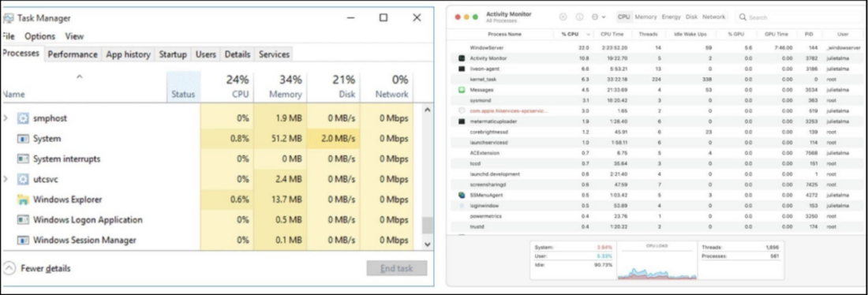Open the Disk tab in Activity Monitor
The width and height of the screenshot is (868, 295).
pos(692,17)
